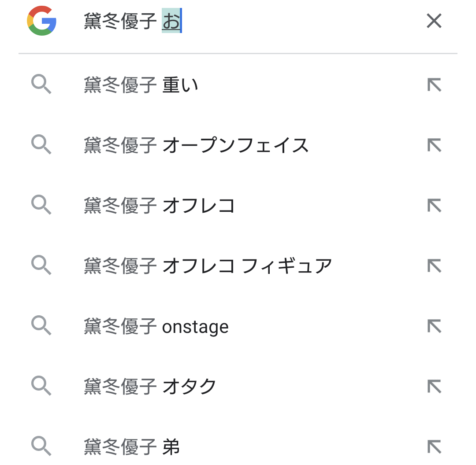Viewport: 476px width, 465px height.
Task: Choose the 黛冬優子 オフレコ suggestion
Action: tap(159, 206)
